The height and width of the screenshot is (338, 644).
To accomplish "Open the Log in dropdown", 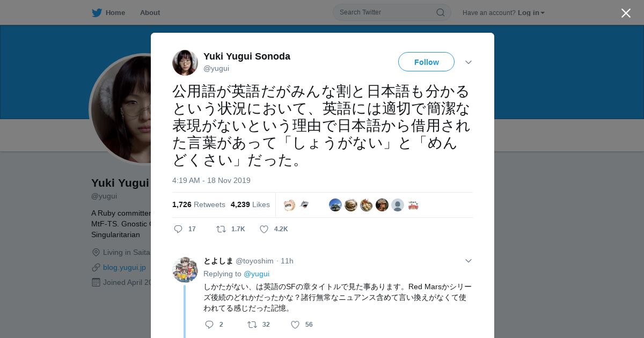I will click(531, 13).
